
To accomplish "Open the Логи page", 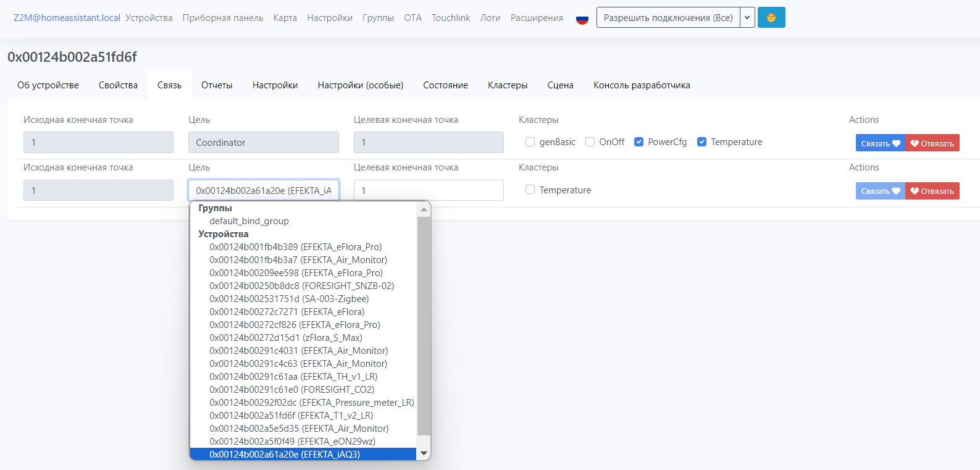I will pos(490,18).
